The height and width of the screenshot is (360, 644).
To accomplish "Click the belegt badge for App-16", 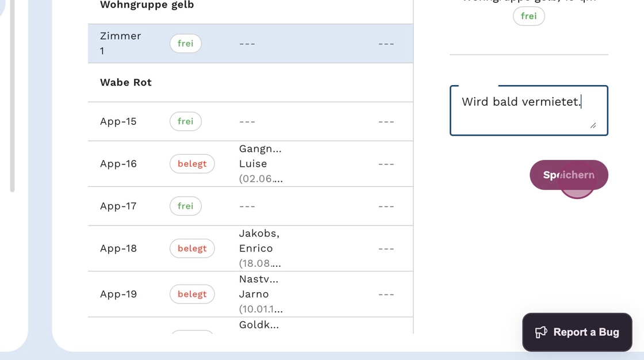I will 192,164.
